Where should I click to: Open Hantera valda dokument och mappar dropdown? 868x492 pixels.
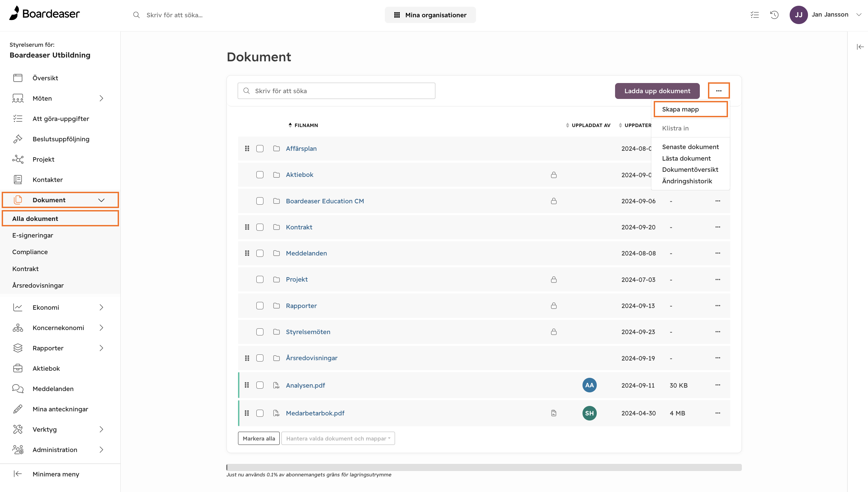click(x=338, y=438)
